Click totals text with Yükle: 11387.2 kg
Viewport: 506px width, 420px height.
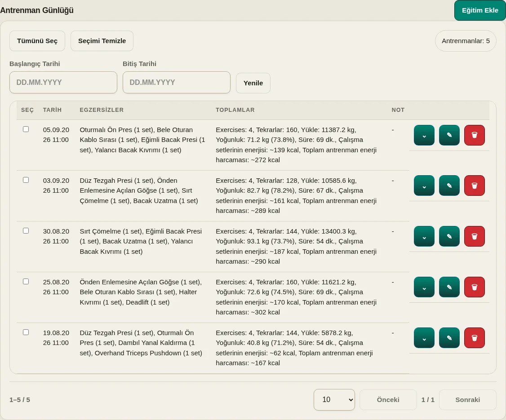click(x=296, y=145)
